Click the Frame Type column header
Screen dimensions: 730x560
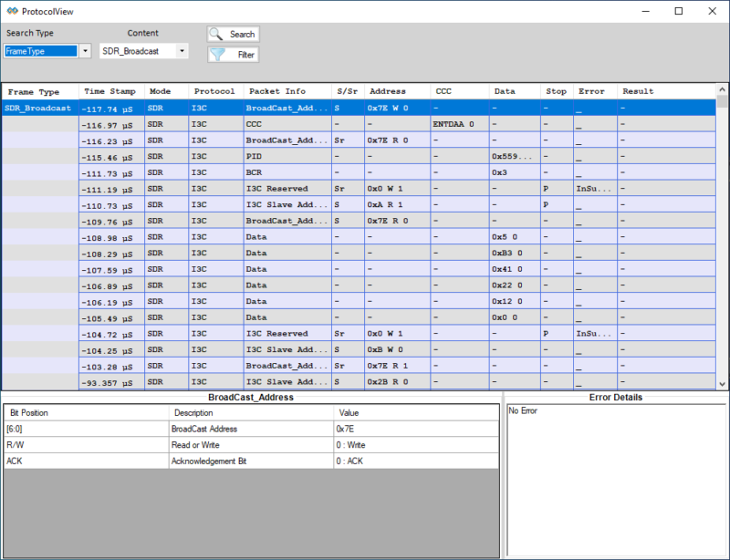click(32, 91)
